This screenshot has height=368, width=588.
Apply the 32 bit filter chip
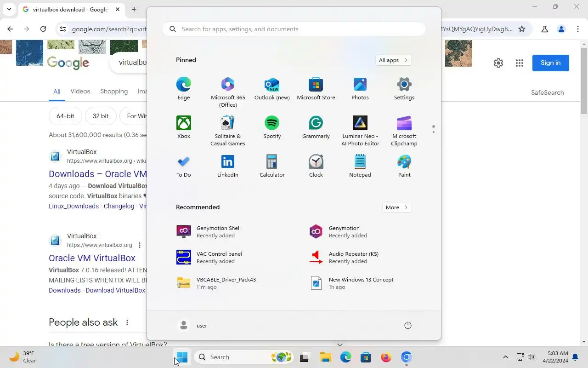pos(101,116)
